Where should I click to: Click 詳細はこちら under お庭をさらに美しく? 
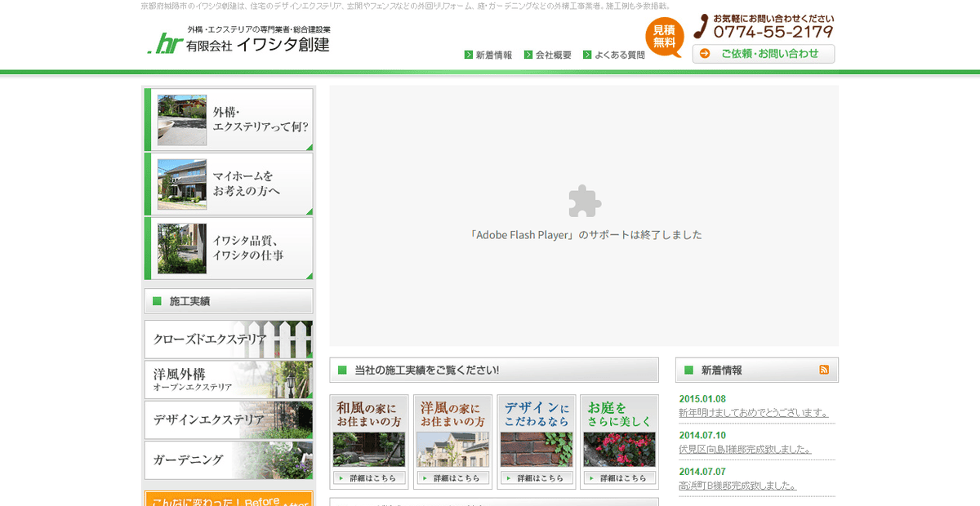tap(619, 477)
